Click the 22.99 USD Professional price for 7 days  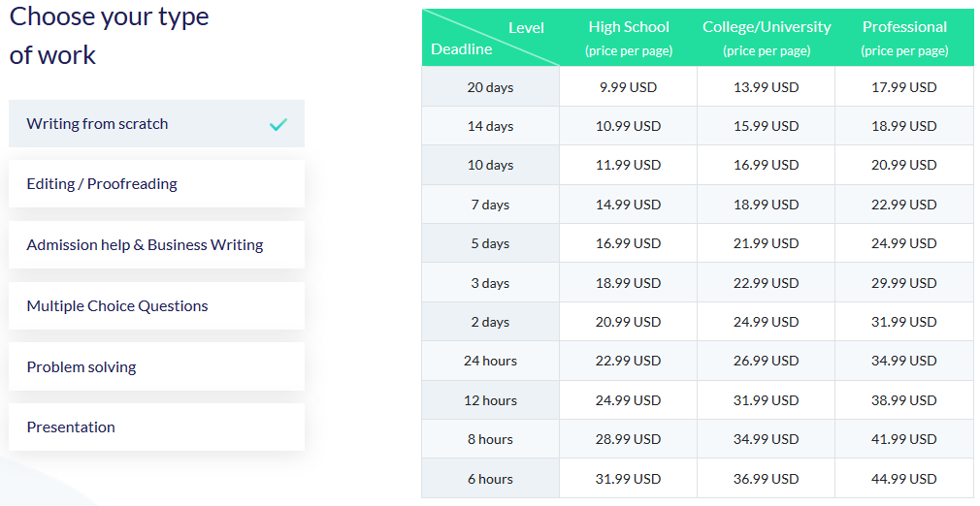(904, 205)
